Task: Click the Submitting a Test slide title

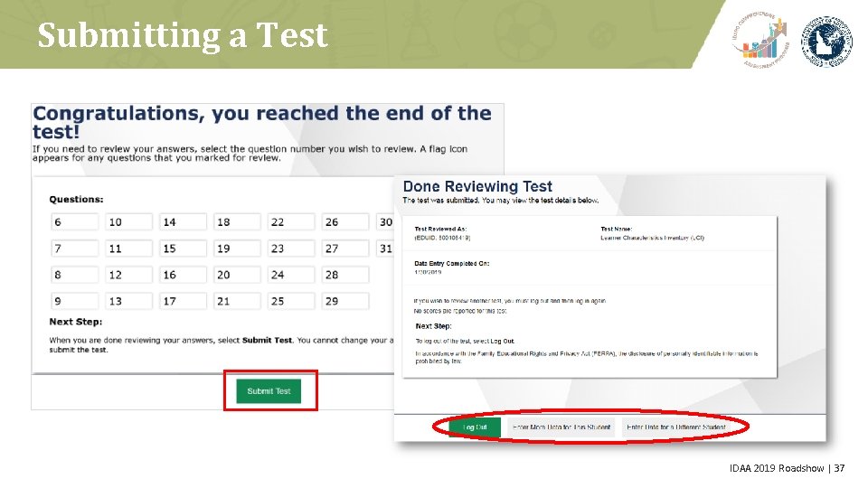Action: pos(183,35)
